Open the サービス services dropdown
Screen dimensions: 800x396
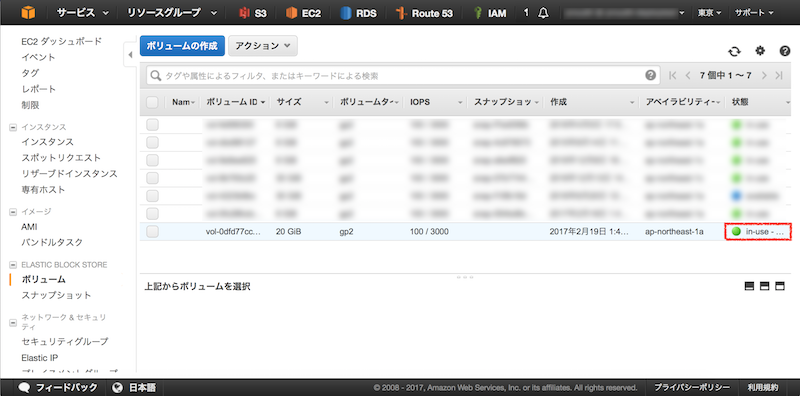[x=82, y=13]
